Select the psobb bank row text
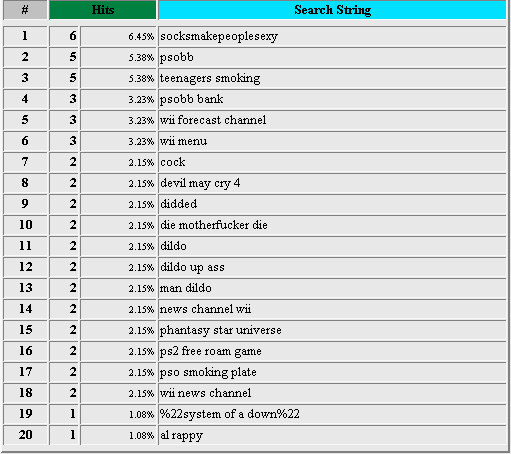This screenshot has height=454, width=511. pyautogui.click(x=192, y=99)
